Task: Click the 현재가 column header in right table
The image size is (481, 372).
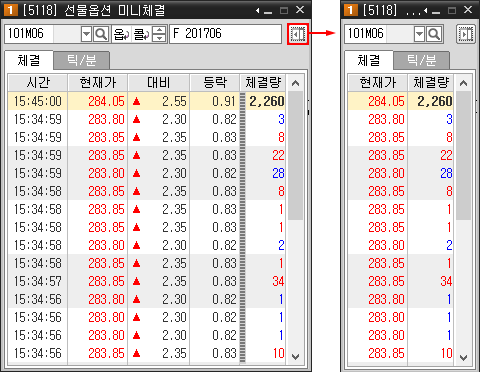Action: (x=378, y=83)
